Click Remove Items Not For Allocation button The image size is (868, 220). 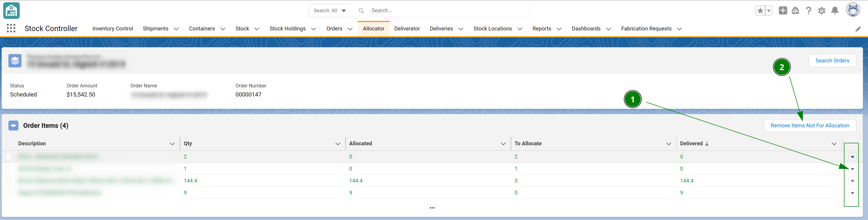coord(810,126)
